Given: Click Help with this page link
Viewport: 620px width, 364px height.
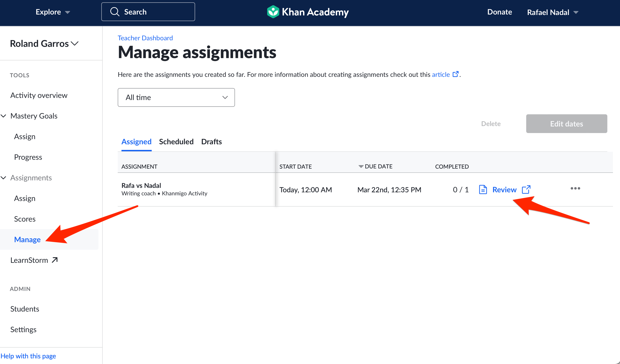Looking at the screenshot, I should click(x=28, y=356).
